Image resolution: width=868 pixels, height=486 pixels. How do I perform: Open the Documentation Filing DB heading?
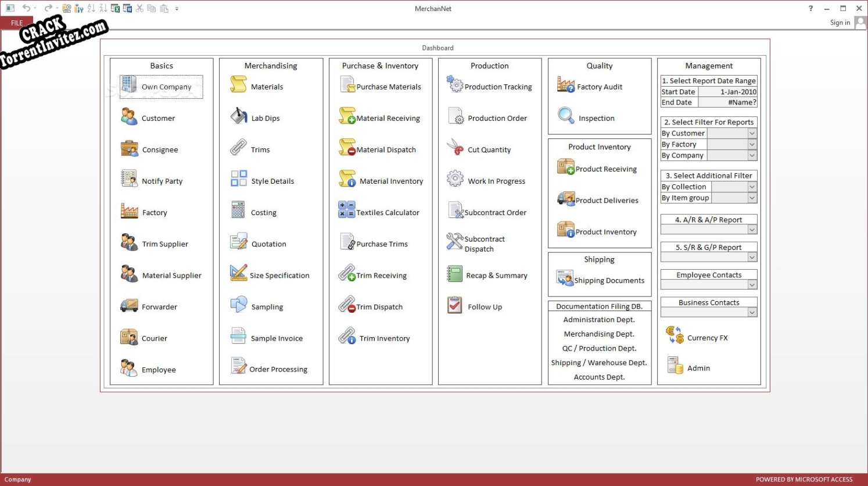[599, 305]
